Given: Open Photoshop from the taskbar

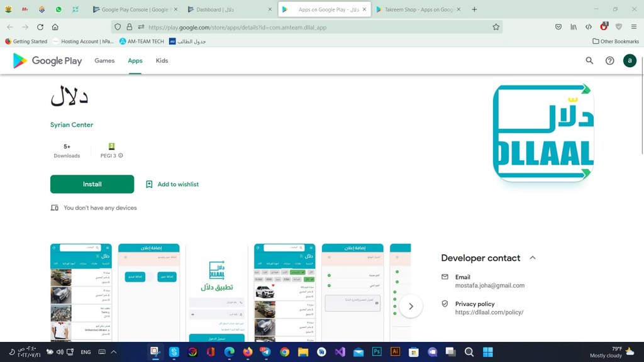Looking at the screenshot, I should pos(377,352).
